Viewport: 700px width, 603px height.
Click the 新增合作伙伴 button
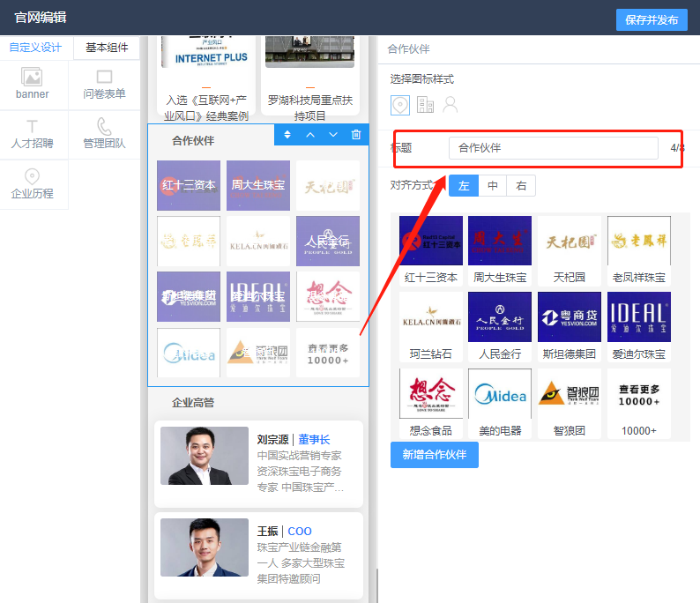pos(435,455)
